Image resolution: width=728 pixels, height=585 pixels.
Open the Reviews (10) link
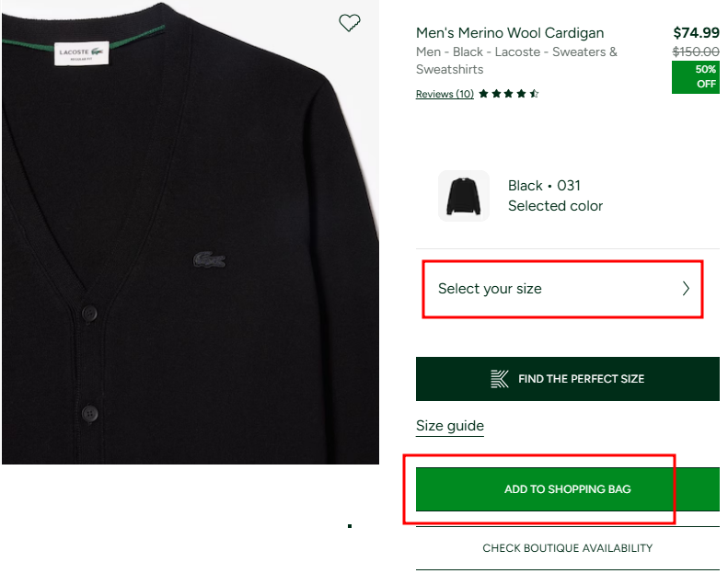445,94
